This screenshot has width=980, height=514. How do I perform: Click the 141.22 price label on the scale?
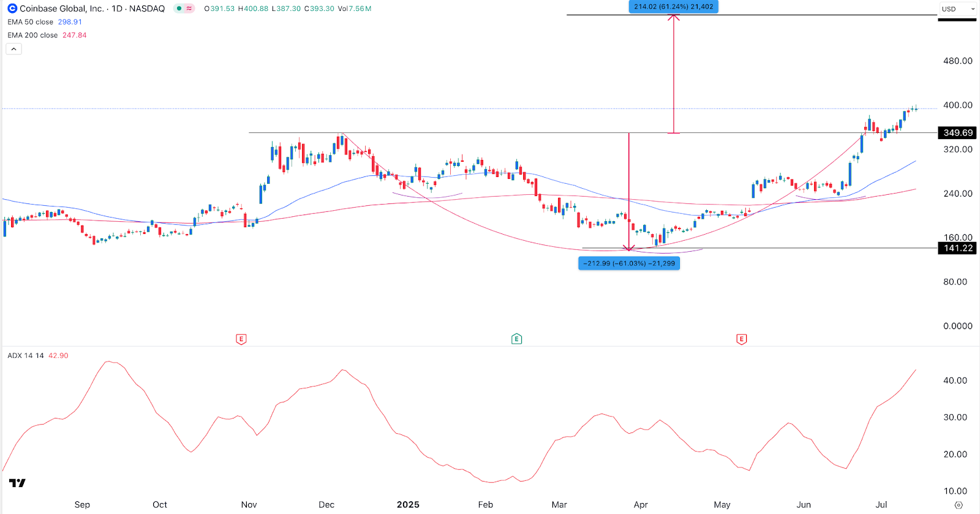(x=957, y=248)
